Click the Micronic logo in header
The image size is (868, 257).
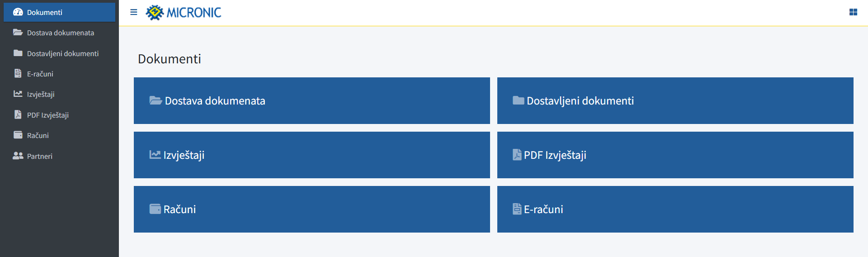point(184,13)
